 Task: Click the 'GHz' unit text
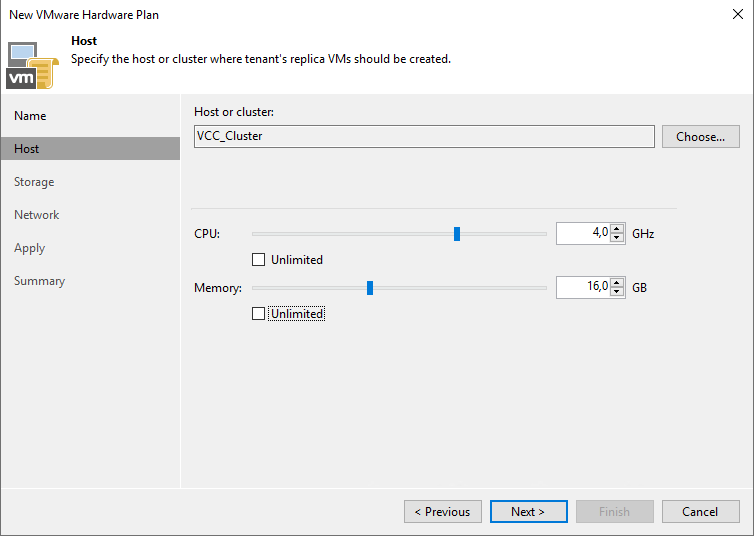tap(643, 234)
